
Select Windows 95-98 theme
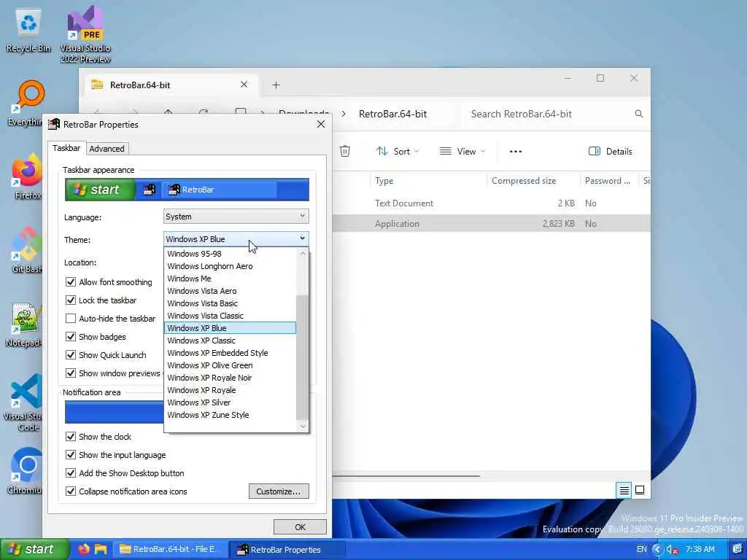tap(230, 254)
